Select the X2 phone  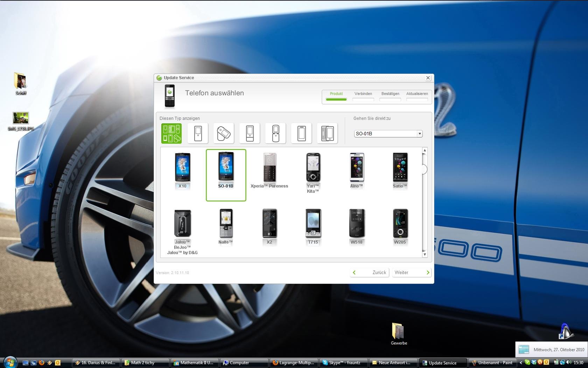pos(269,227)
